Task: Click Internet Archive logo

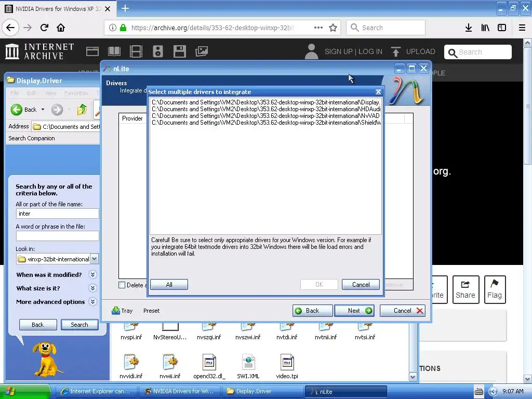Action: 39,51
